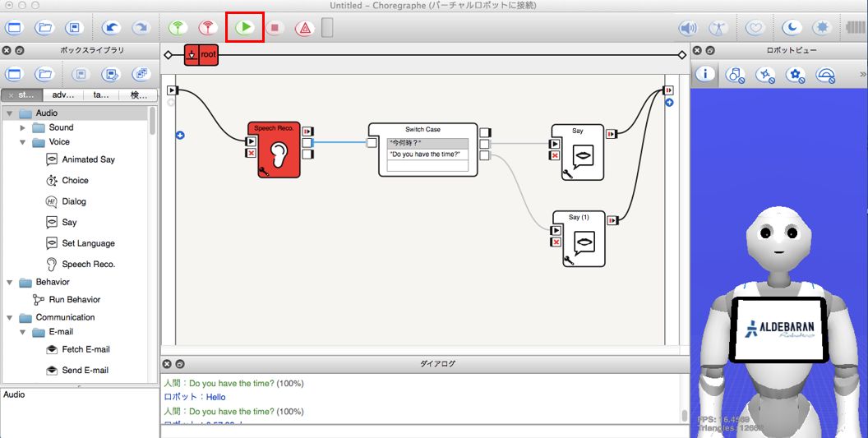
Task: Add diagram input with left blue plus
Action: [x=180, y=135]
